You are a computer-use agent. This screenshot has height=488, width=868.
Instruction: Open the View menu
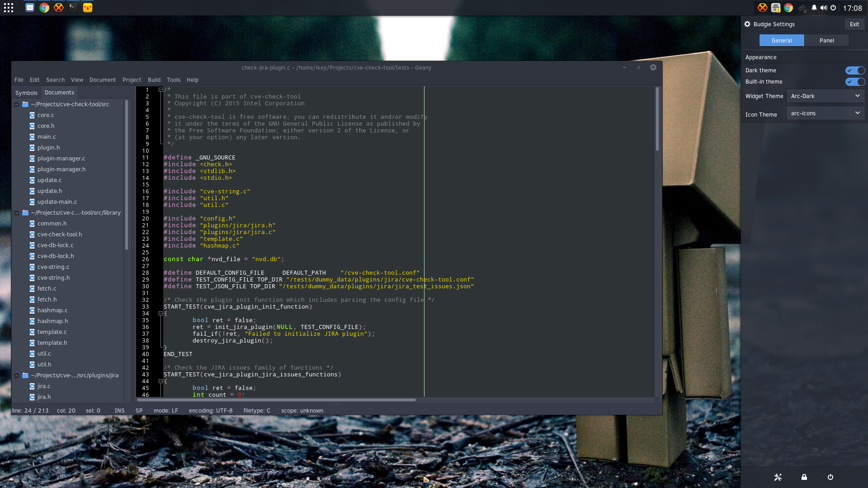[x=77, y=80]
